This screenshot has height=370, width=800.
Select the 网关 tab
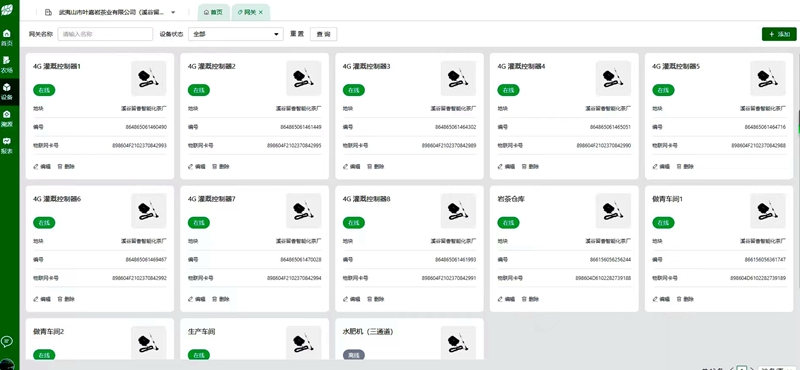pyautogui.click(x=251, y=12)
